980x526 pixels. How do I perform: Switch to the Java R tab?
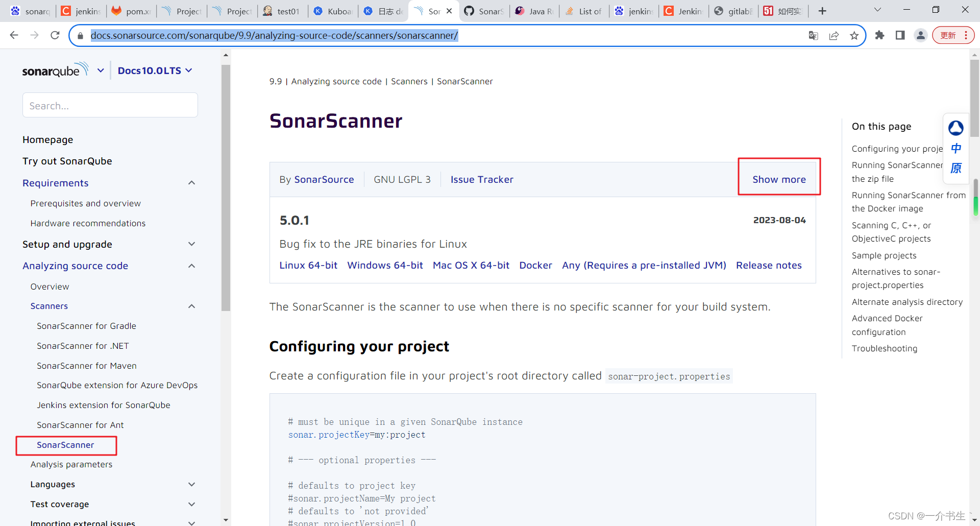(x=534, y=11)
